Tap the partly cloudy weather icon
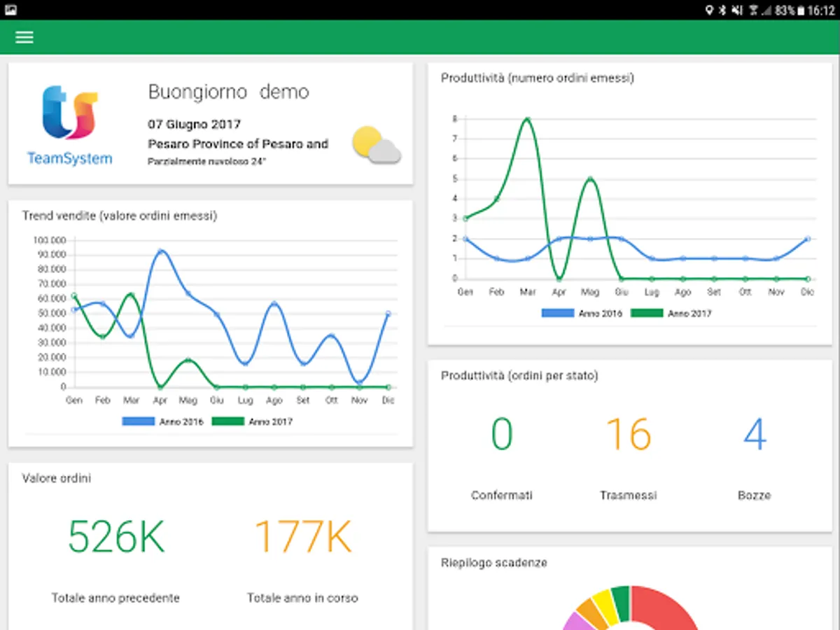The width and height of the screenshot is (840, 630). pyautogui.click(x=377, y=146)
